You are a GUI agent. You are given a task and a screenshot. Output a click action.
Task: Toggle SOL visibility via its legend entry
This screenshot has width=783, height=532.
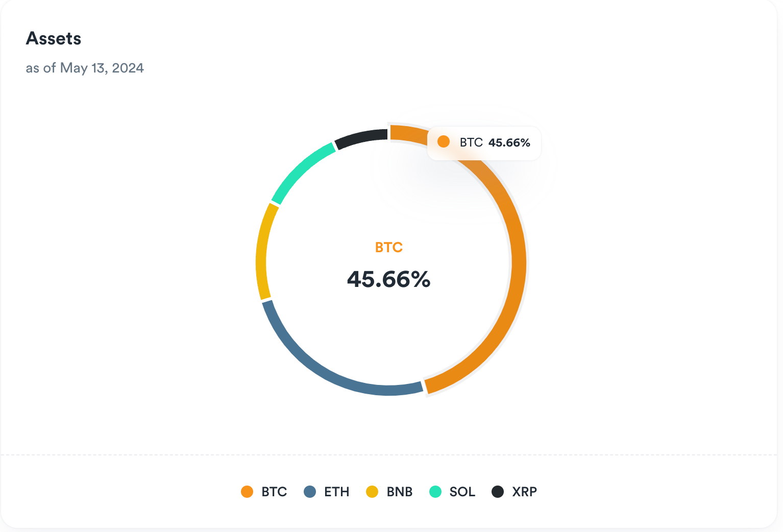453,492
